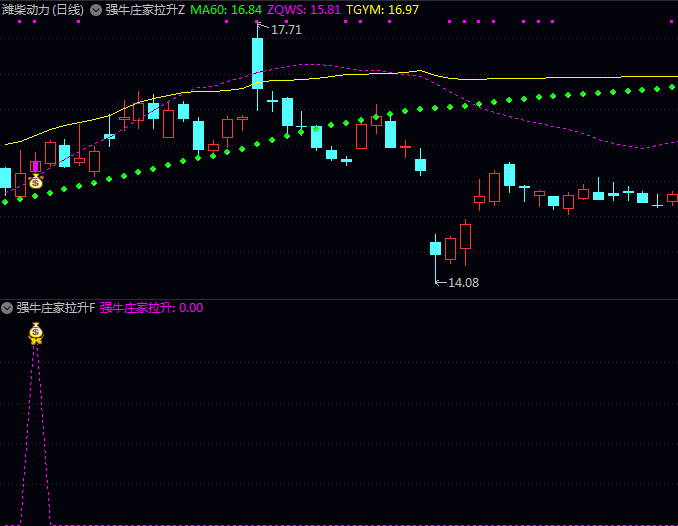Viewport: 678px width, 526px height.
Task: Select the 强牛庄家拉升F sub-indicator name
Action: tap(55, 308)
